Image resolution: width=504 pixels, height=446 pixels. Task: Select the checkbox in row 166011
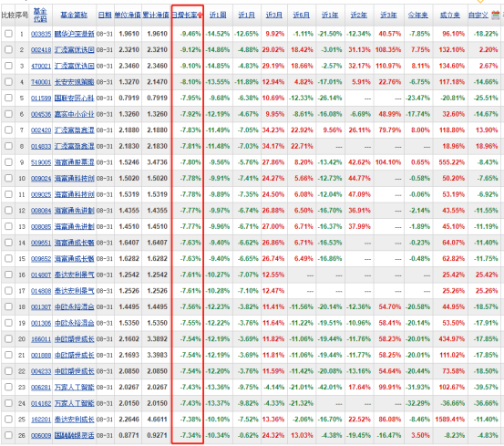[8, 339]
